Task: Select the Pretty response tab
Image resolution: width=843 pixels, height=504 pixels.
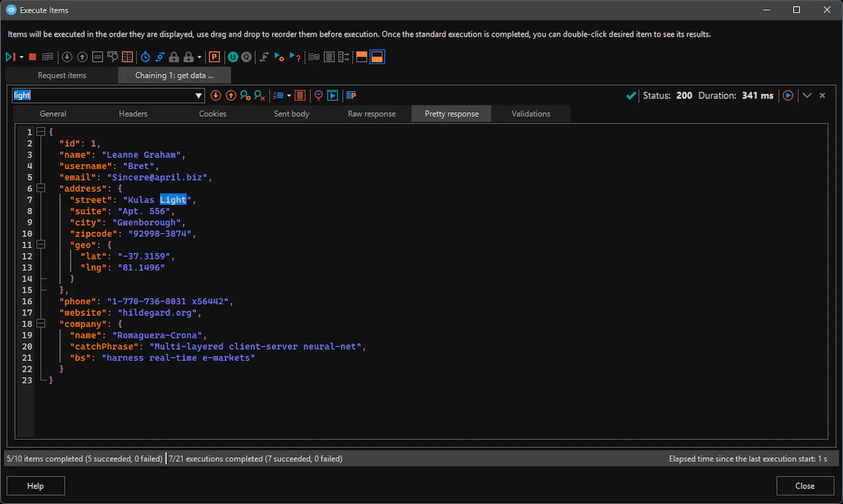Action: tap(452, 114)
